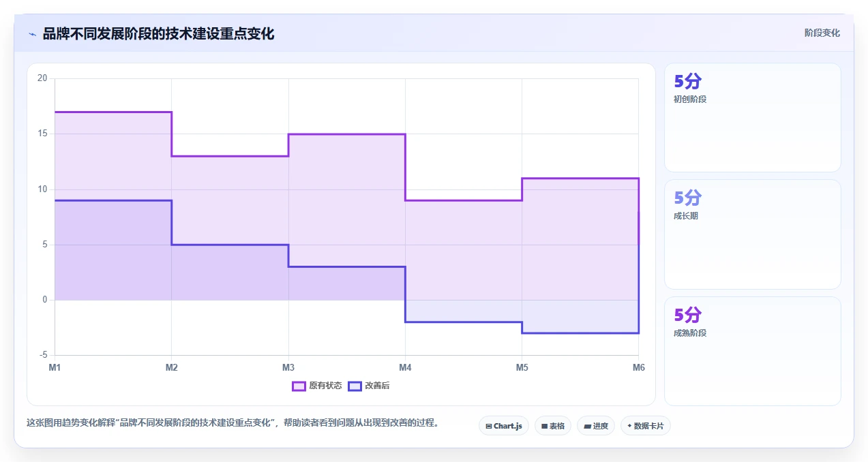This screenshot has height=462, width=868.
Task: Click the purple line segment between M1 and M2
Action: point(113,112)
